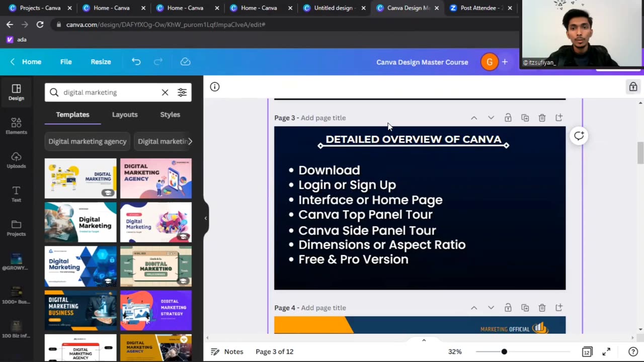Move Page 4 up with arrow

click(x=474, y=308)
